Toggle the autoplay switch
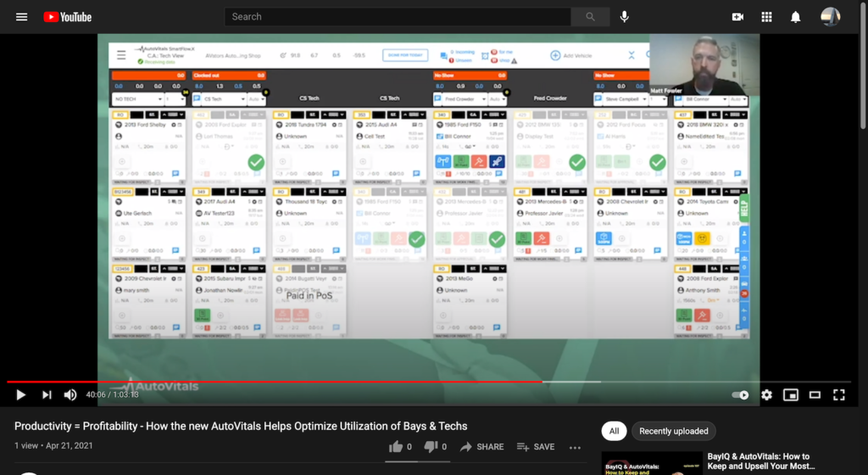 click(x=740, y=394)
